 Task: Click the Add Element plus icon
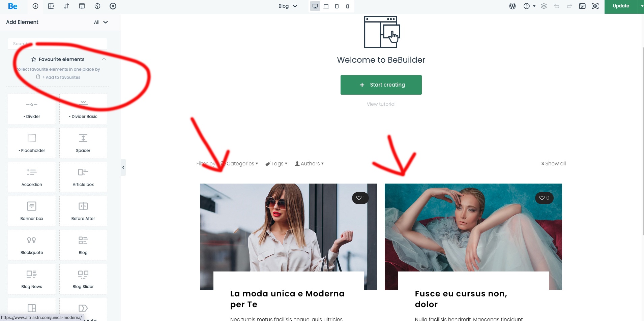[35, 6]
